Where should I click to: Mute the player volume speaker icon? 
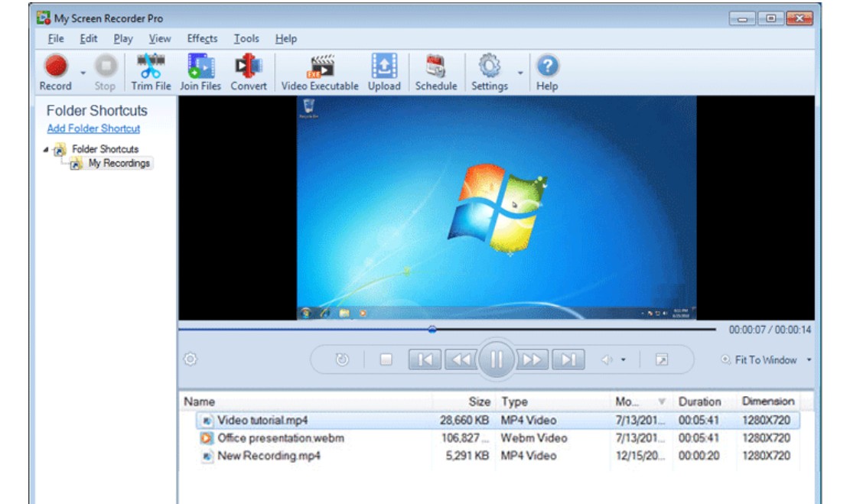coord(607,359)
